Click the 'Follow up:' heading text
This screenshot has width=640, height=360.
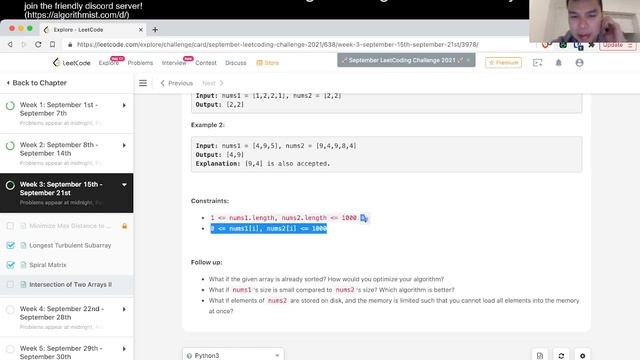coord(207,262)
